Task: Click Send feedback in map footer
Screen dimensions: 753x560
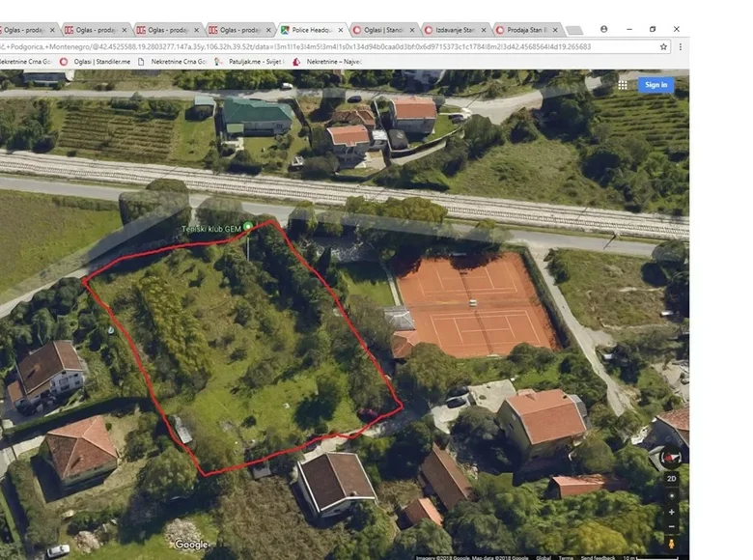Action: tap(598, 558)
